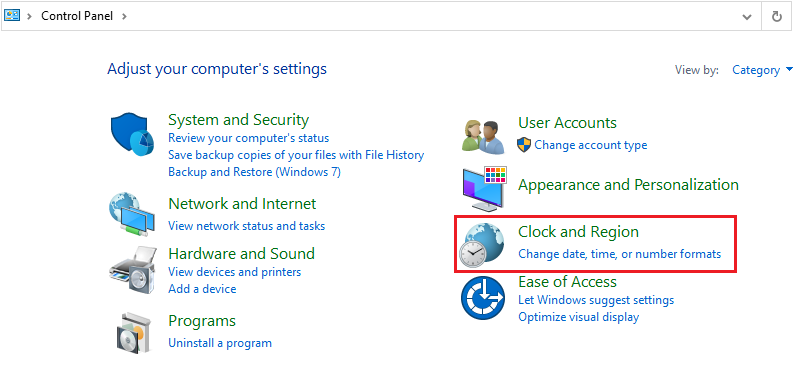Viewport: 793px width, 376px height.
Task: Click the Clock and Region globe clock icon
Action: [x=481, y=245]
